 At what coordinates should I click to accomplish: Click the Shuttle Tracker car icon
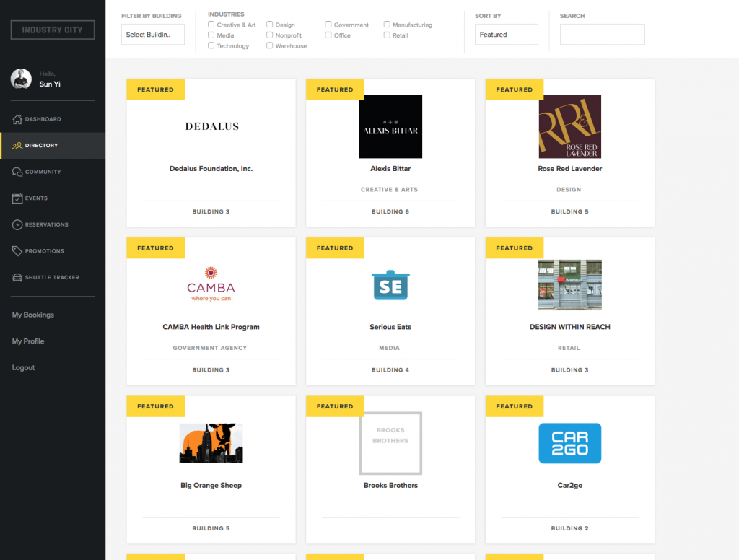(17, 278)
